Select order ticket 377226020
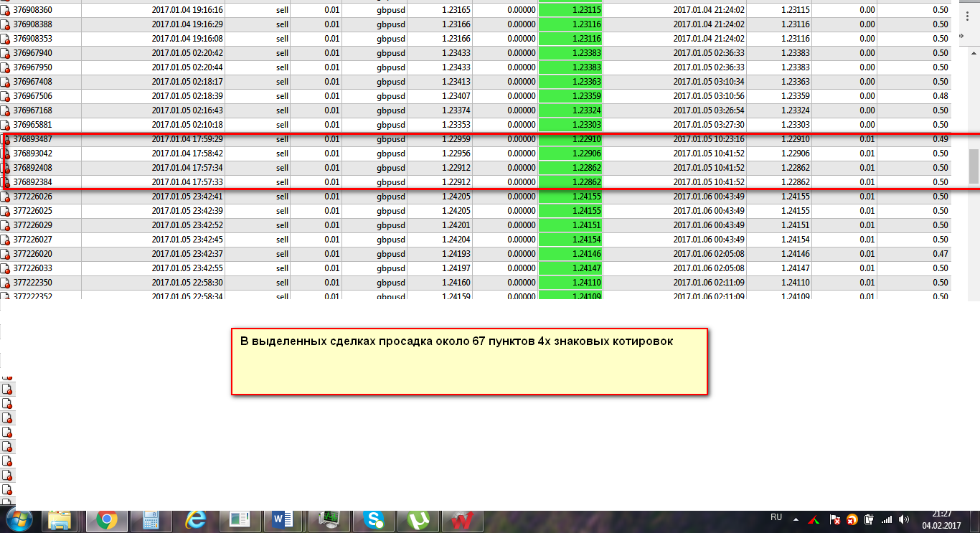The image size is (980, 533). pyautogui.click(x=33, y=254)
